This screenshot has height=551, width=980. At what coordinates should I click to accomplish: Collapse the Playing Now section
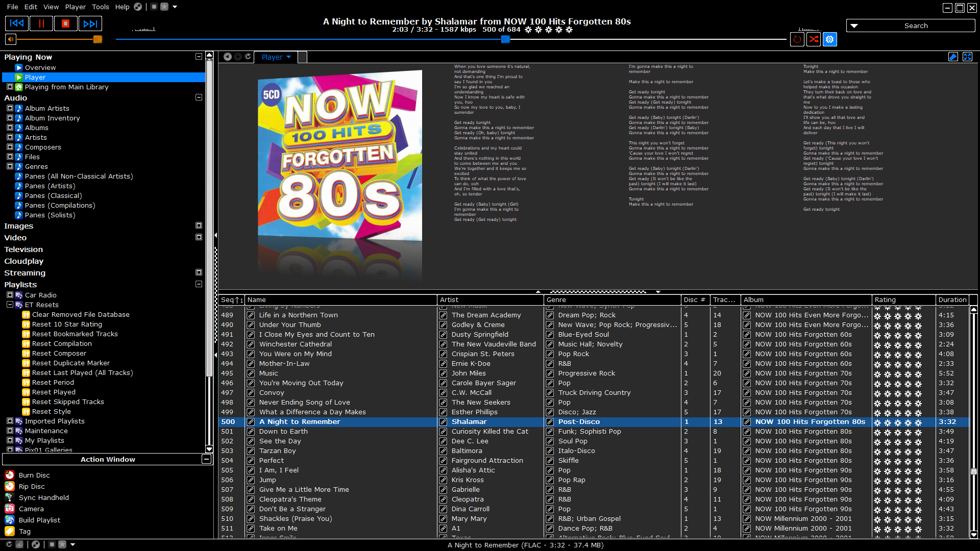point(199,57)
